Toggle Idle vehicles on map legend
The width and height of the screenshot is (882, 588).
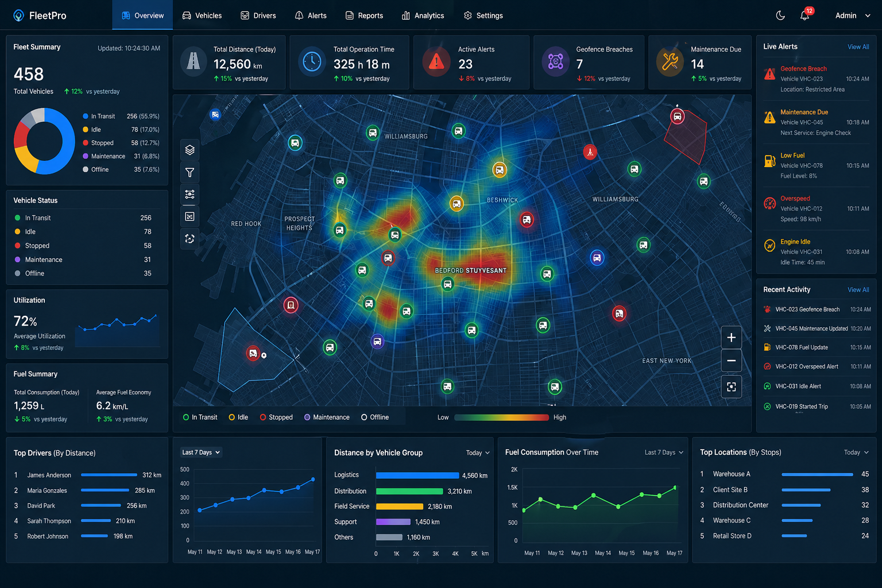tap(238, 417)
